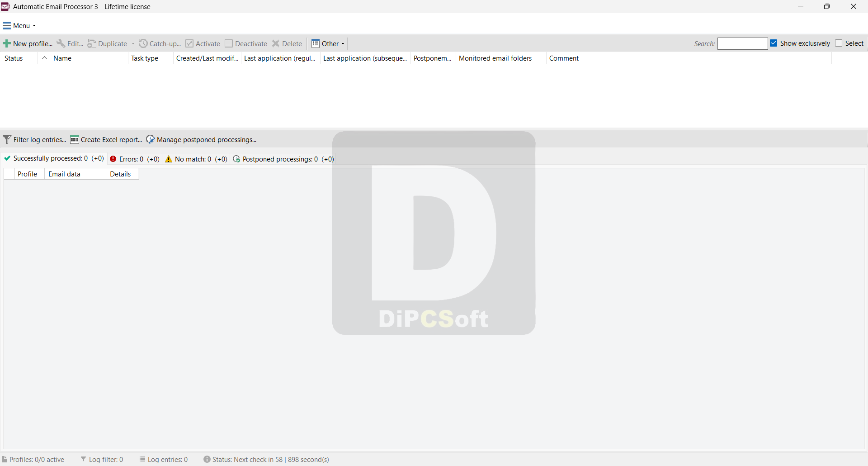This screenshot has height=466, width=868.
Task: Enable the Select checkbox
Action: [839, 43]
